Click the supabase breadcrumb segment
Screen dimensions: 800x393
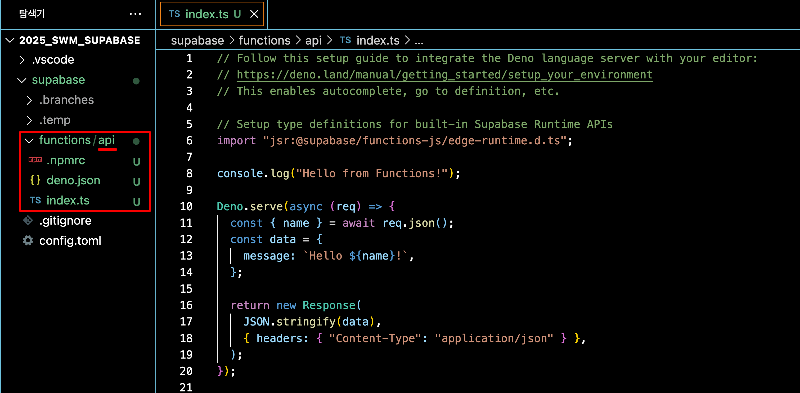click(197, 40)
